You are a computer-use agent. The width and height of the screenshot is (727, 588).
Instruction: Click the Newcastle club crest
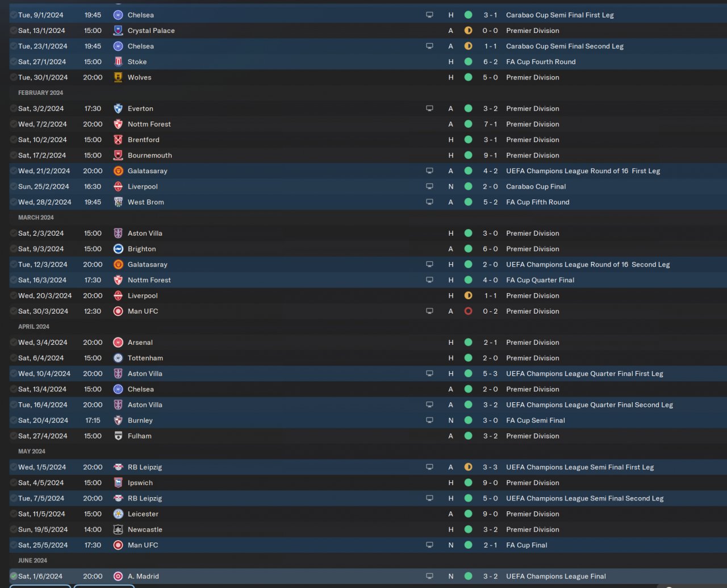118,529
